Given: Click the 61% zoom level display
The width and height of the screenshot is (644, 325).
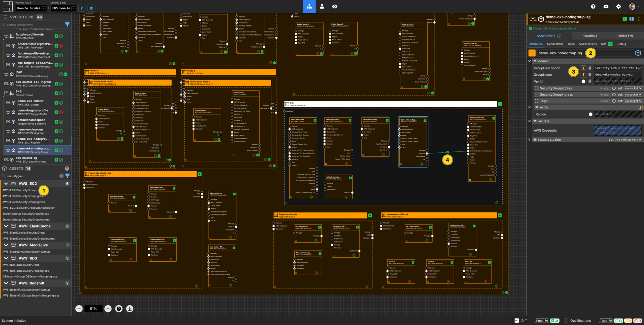Looking at the screenshot, I should click(x=93, y=309).
